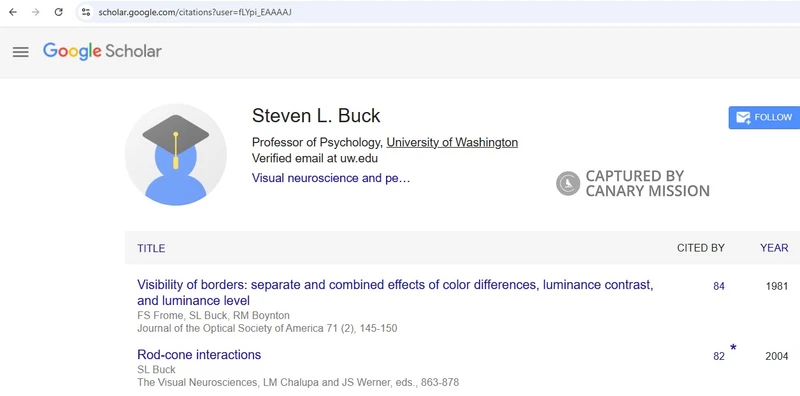Select the name Steven L. Buck

click(316, 116)
